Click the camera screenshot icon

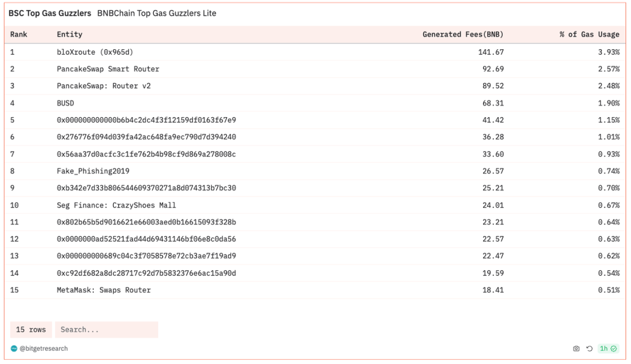point(576,349)
